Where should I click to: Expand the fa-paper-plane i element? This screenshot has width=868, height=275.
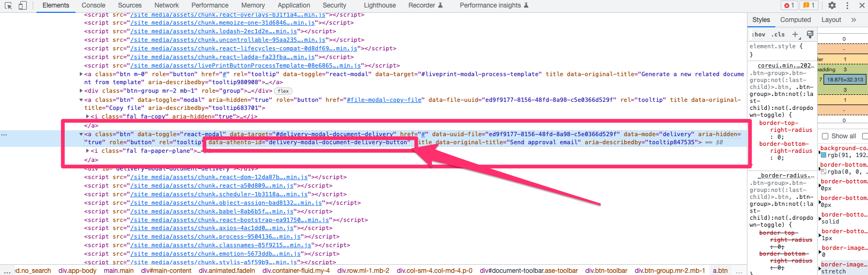click(x=88, y=151)
